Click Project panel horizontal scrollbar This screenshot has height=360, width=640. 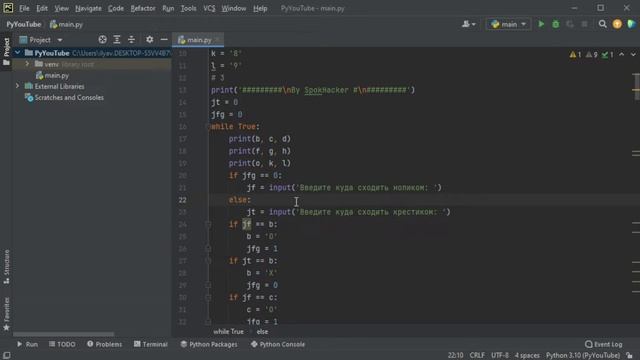click(x=64, y=334)
